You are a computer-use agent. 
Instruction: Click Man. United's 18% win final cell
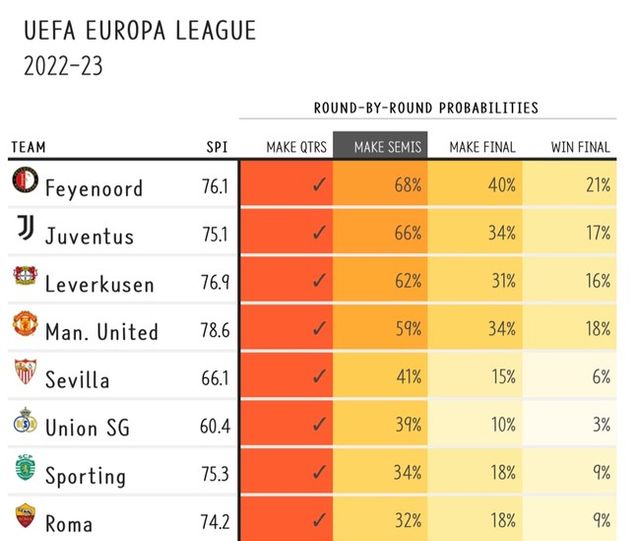[598, 329]
